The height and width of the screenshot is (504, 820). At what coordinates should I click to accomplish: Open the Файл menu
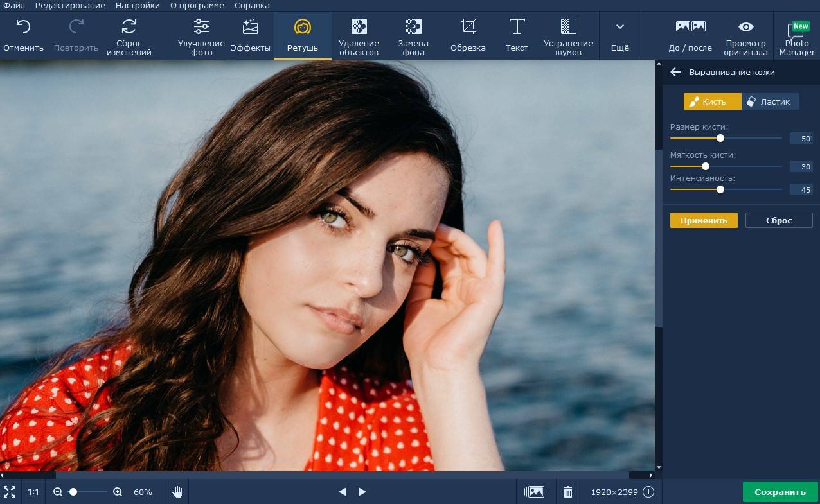tap(14, 5)
